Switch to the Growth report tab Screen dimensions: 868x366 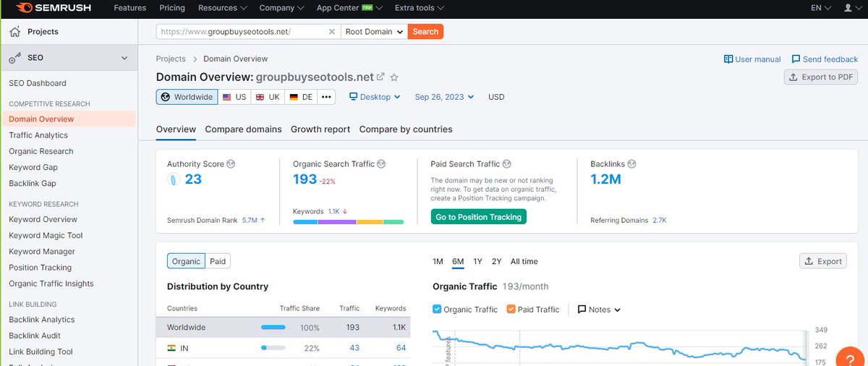pos(320,129)
